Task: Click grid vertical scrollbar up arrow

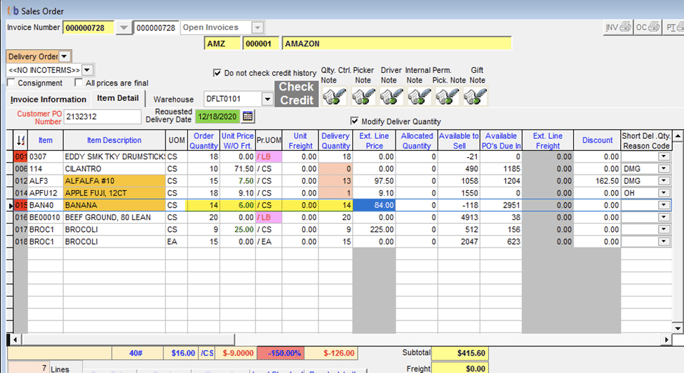Action: pyautogui.click(x=677, y=136)
